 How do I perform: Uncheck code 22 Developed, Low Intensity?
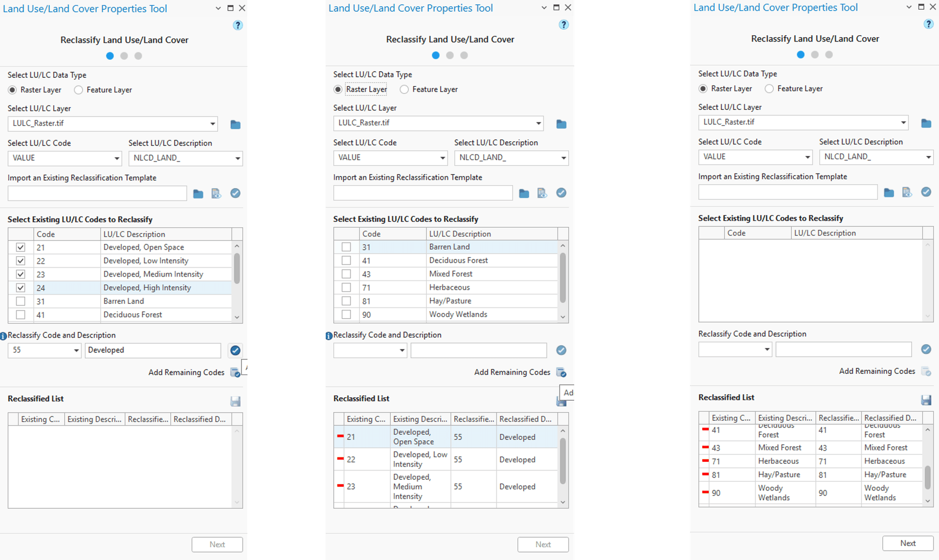coord(21,261)
